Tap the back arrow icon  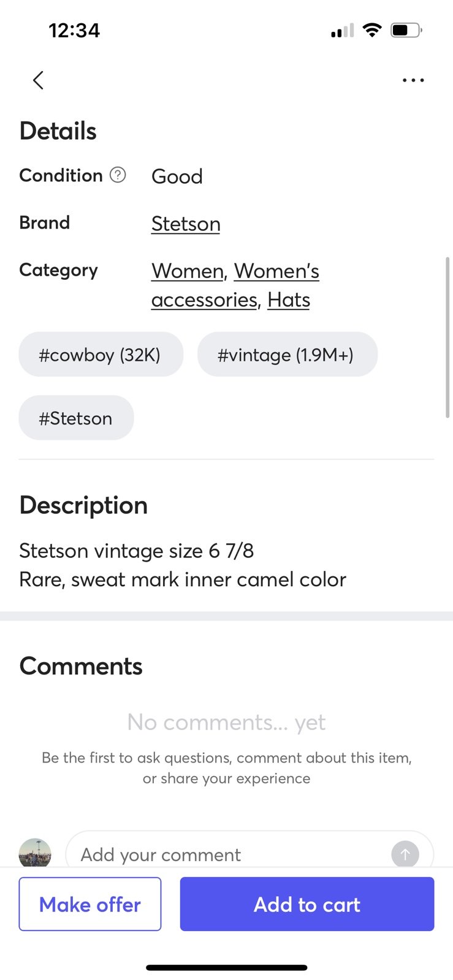coord(38,80)
